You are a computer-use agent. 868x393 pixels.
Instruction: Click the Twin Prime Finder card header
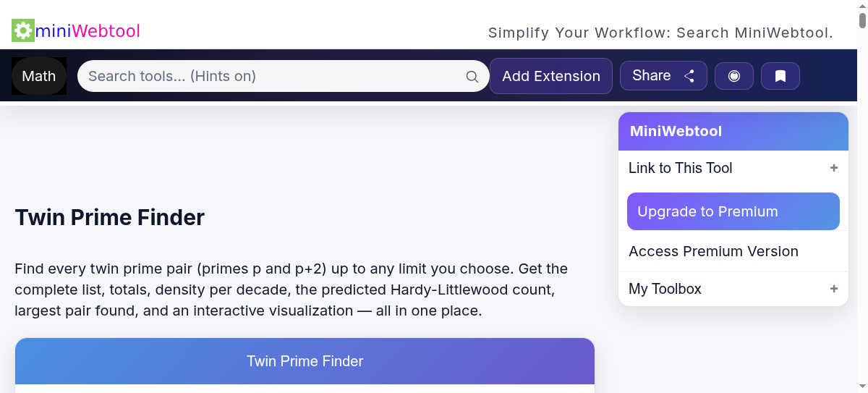point(305,361)
